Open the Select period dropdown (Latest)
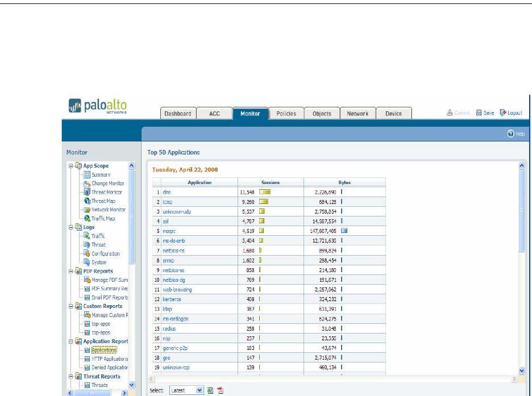The width and height of the screenshot is (532, 396). tap(186, 390)
